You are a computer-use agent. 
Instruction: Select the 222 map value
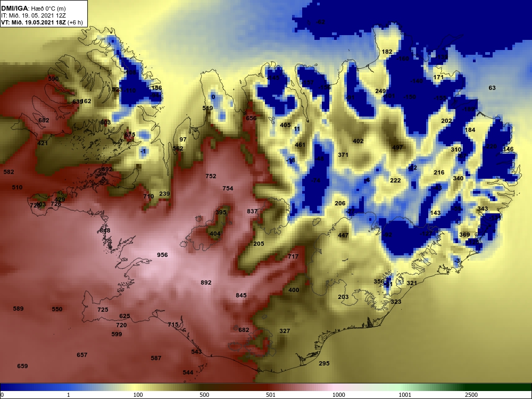click(x=395, y=180)
